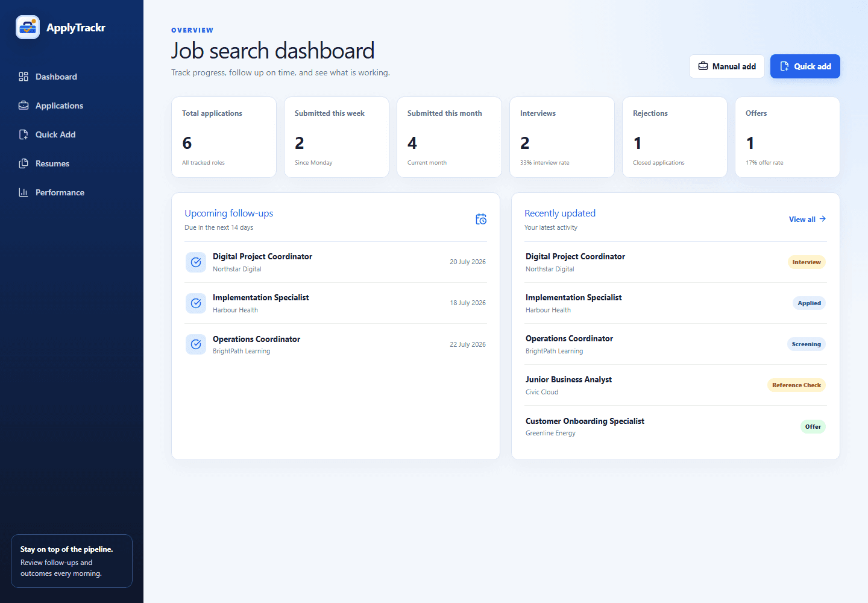The image size is (868, 603).
Task: Click the blue Quick add button
Action: tap(805, 66)
